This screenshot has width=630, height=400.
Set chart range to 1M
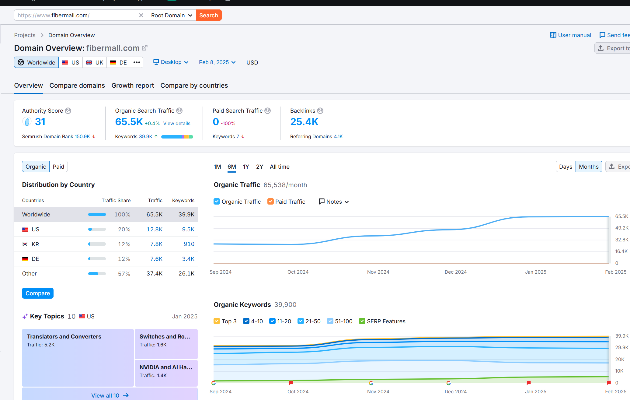click(x=218, y=167)
